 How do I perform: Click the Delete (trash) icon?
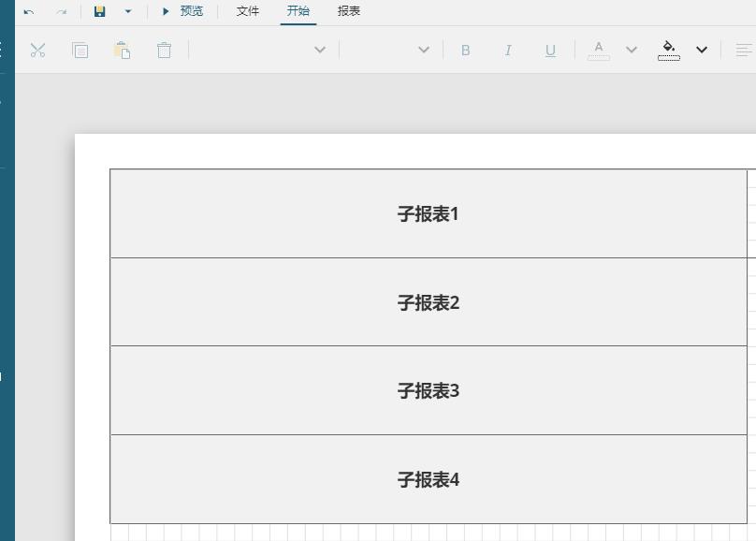[164, 51]
